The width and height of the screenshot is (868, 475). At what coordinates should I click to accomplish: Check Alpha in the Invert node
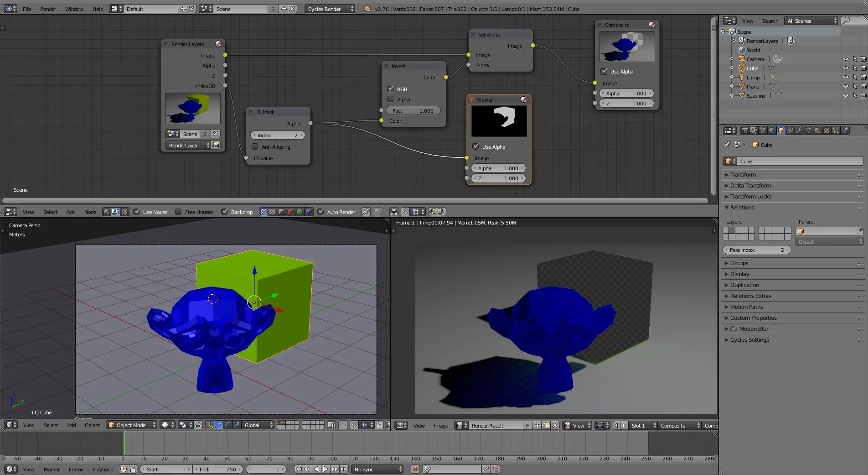(390, 99)
